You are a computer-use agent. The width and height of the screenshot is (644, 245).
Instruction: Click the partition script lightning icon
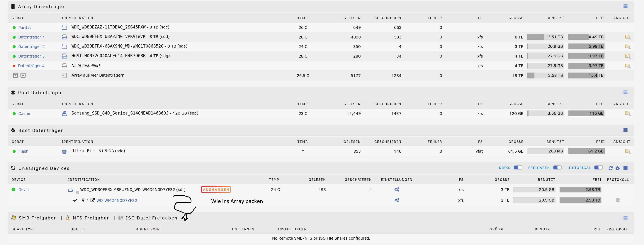click(83, 200)
